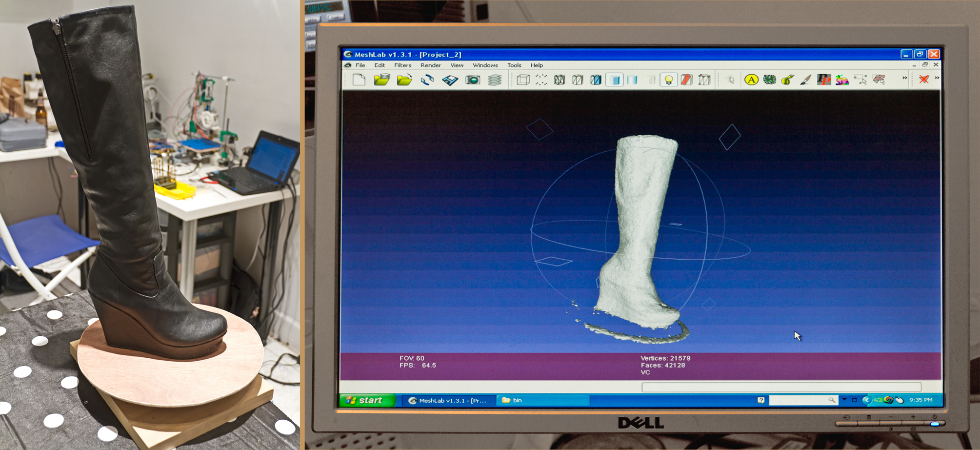Viewport: 980px width, 450px height.
Task: Open the File menu
Action: (360, 65)
